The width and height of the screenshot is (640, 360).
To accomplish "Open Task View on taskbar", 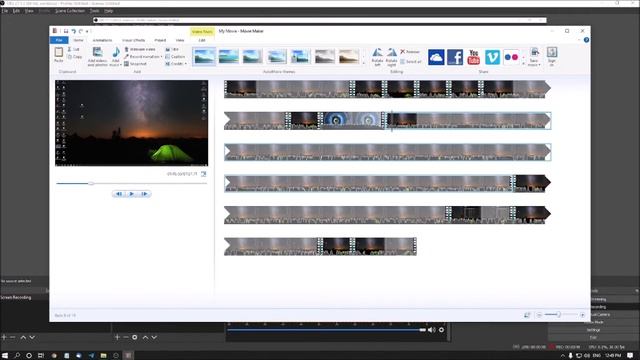I will (x=41, y=356).
